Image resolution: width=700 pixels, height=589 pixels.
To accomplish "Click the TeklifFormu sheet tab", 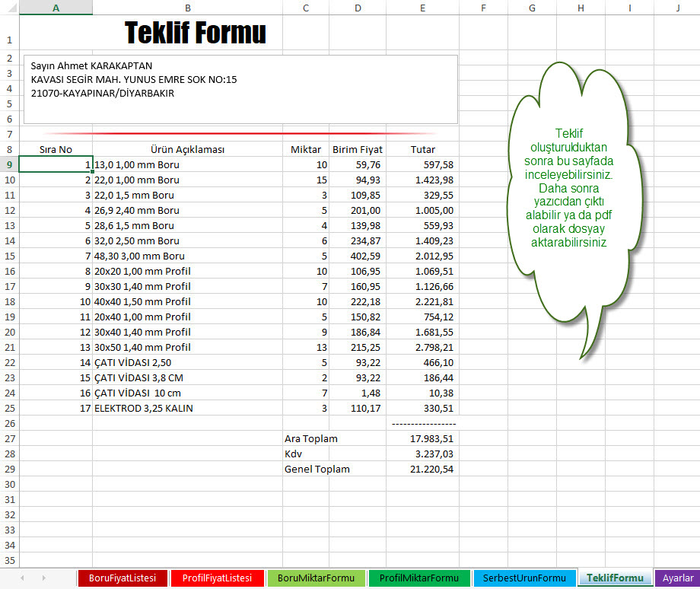I will (x=616, y=578).
